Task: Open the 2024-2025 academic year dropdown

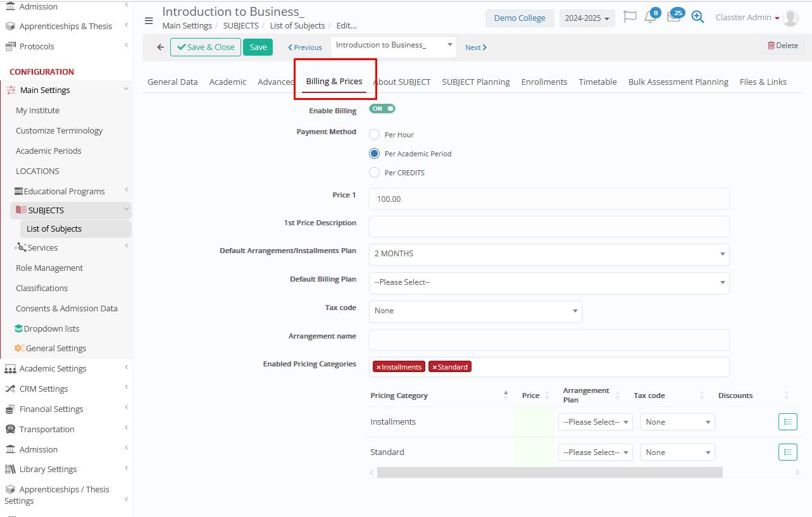Action: [587, 18]
